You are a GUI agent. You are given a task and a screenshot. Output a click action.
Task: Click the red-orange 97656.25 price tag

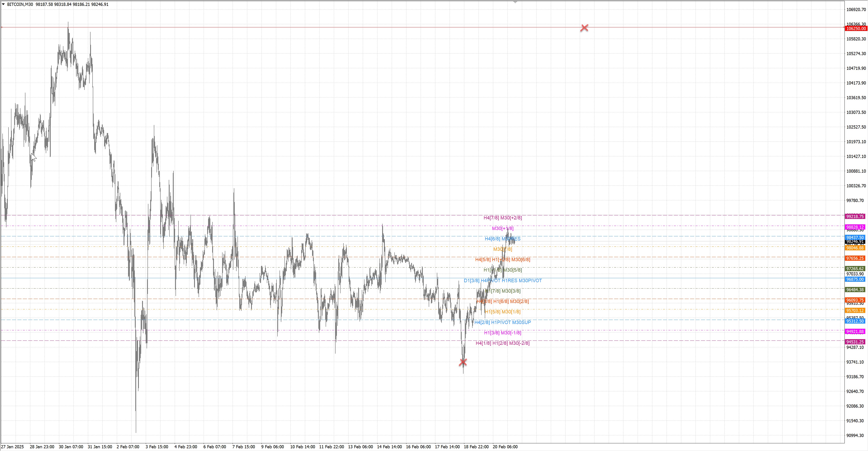pyautogui.click(x=856, y=258)
